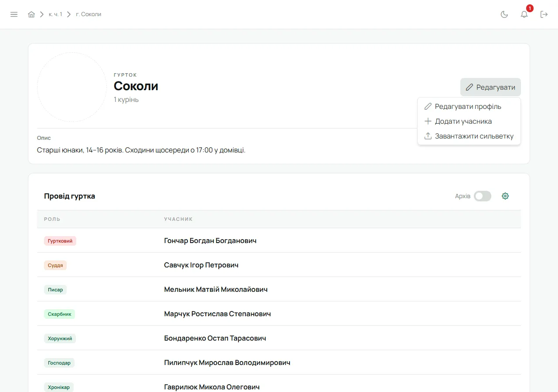Open the hamburger navigation menu

point(14,14)
